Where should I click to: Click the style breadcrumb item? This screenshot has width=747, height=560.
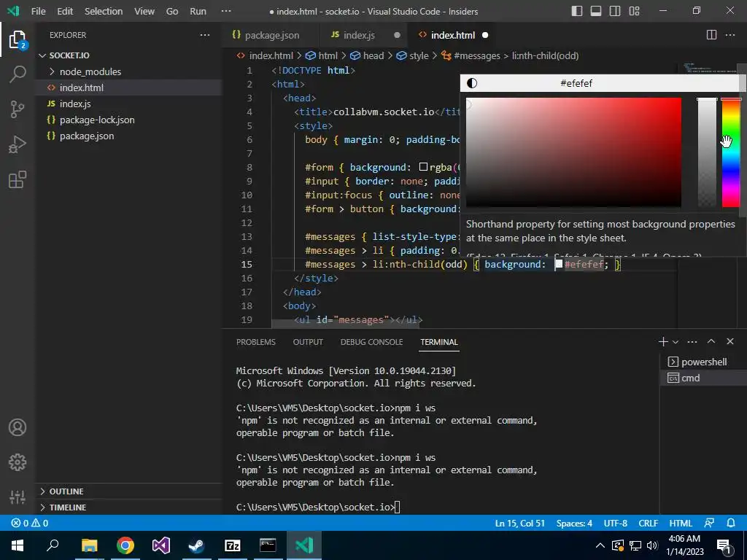pos(413,55)
